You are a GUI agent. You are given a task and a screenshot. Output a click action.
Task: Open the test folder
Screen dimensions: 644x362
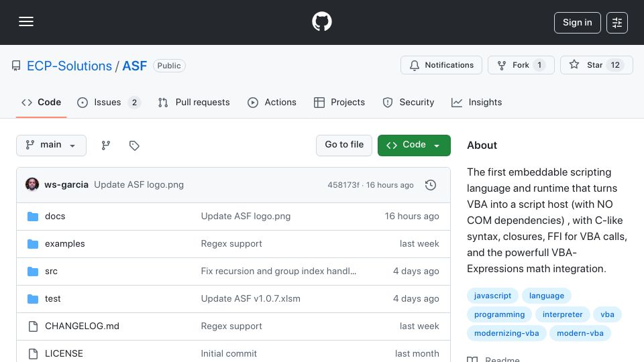52,299
